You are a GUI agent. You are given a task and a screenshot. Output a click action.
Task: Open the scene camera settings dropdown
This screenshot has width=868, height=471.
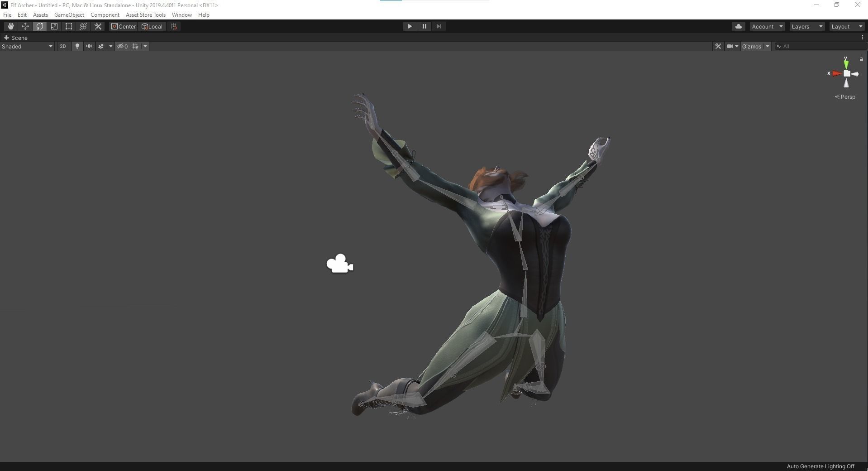[x=733, y=46]
